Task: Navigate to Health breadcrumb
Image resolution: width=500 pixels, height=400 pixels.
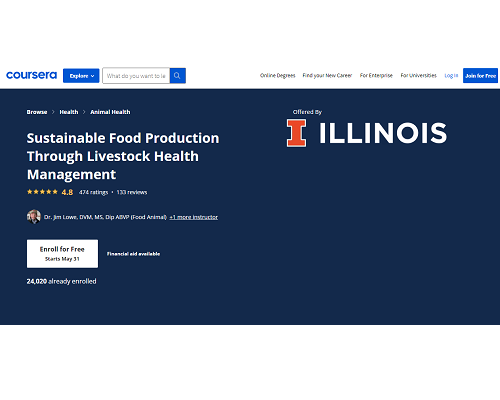Action: 69,112
